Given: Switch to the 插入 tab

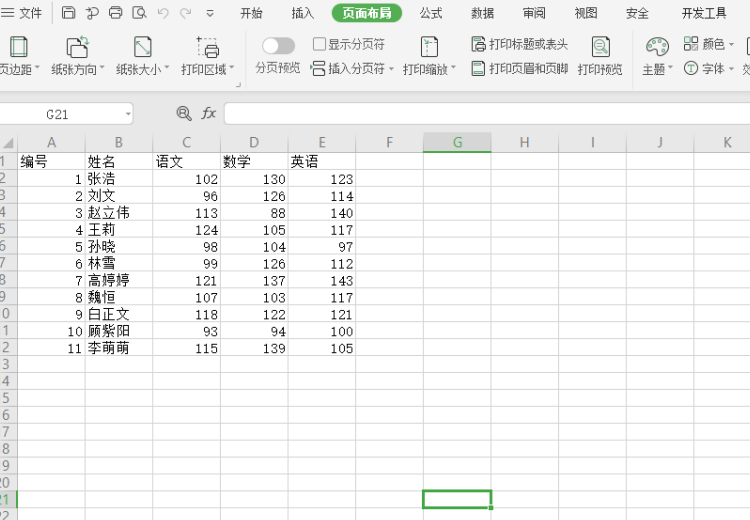Looking at the screenshot, I should (303, 13).
